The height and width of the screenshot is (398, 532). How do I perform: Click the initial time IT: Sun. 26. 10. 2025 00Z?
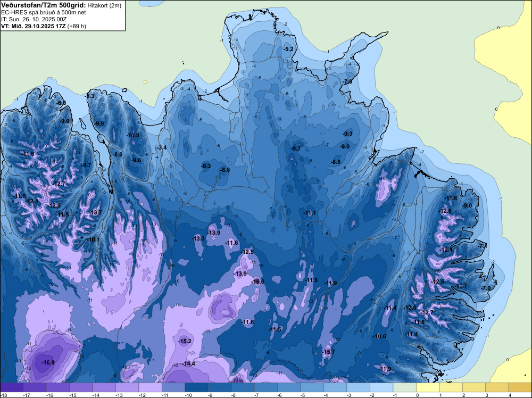tap(34, 19)
